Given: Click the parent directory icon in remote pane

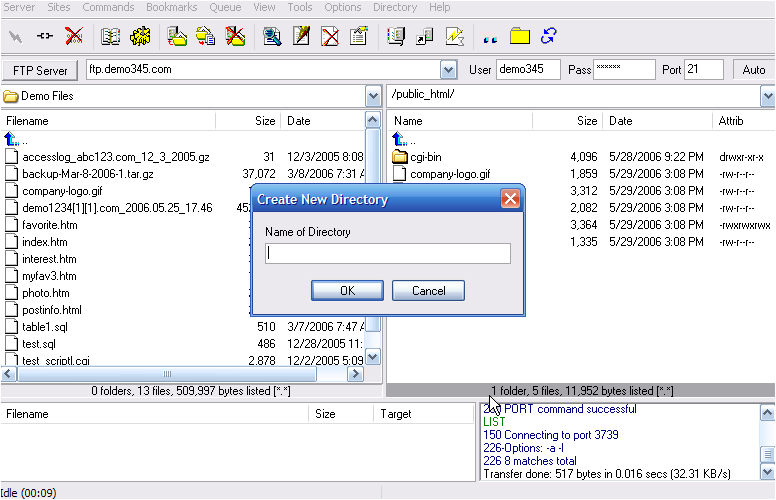Looking at the screenshot, I should (399, 139).
